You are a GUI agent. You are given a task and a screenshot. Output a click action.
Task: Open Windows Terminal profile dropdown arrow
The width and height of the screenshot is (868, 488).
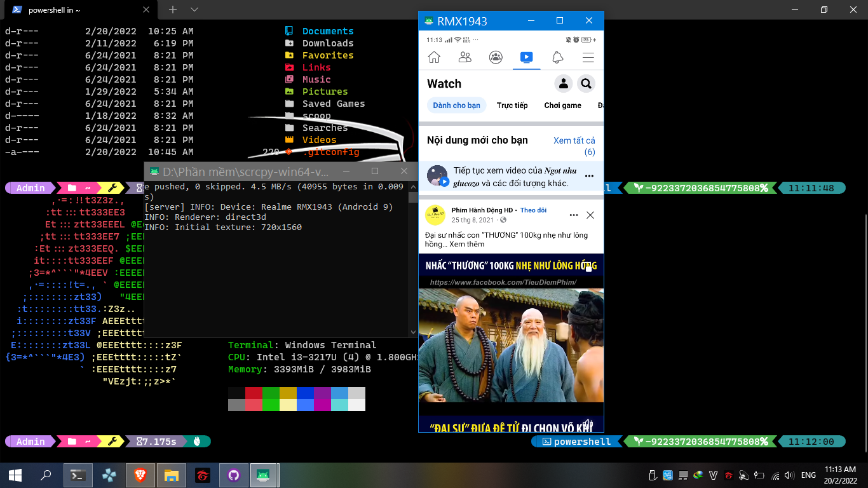[194, 10]
